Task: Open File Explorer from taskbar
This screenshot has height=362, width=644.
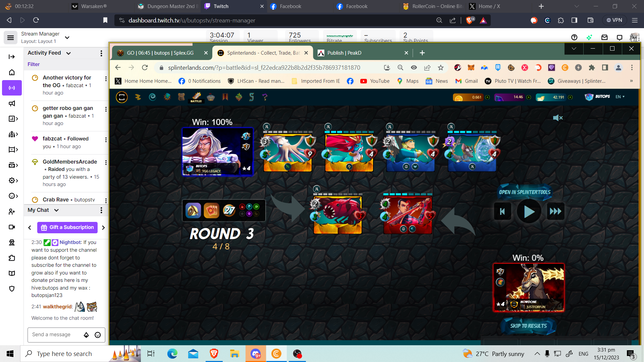Action: tap(234, 354)
